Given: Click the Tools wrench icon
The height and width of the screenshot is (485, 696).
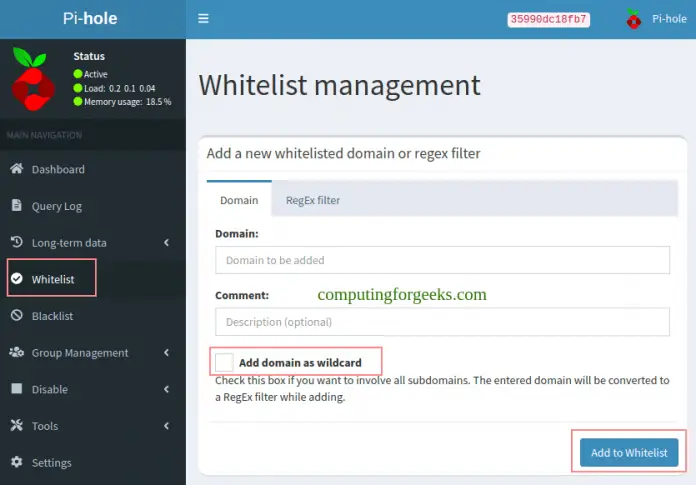Looking at the screenshot, I should coord(16,426).
